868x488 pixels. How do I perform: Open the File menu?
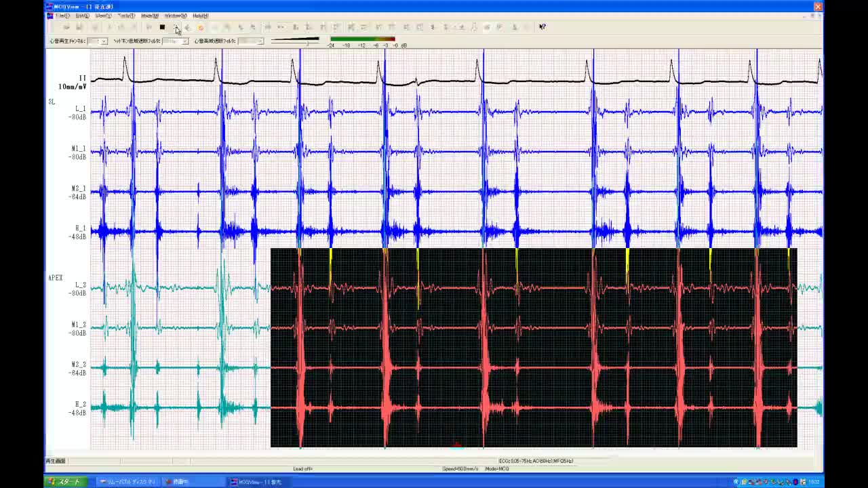click(x=62, y=16)
